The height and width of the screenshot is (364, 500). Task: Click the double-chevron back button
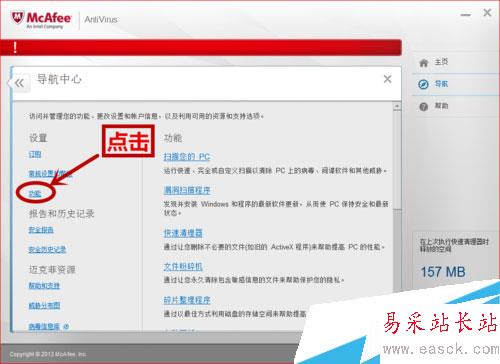pos(20,83)
